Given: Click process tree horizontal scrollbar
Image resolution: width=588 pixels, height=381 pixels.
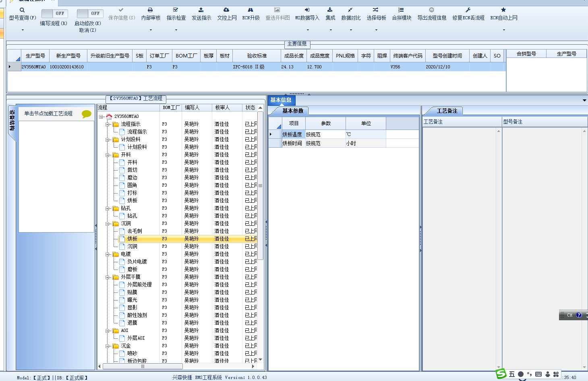Looking at the screenshot, I should click(x=143, y=367).
